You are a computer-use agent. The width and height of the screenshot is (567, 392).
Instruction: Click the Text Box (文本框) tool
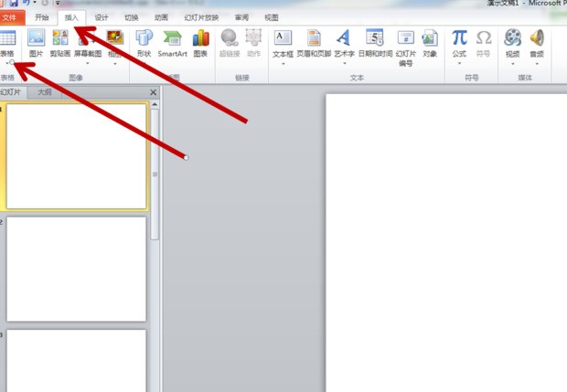283,42
